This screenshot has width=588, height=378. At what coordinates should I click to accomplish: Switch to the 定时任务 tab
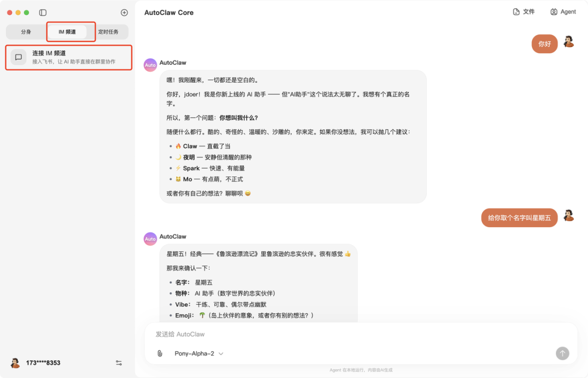pos(110,32)
